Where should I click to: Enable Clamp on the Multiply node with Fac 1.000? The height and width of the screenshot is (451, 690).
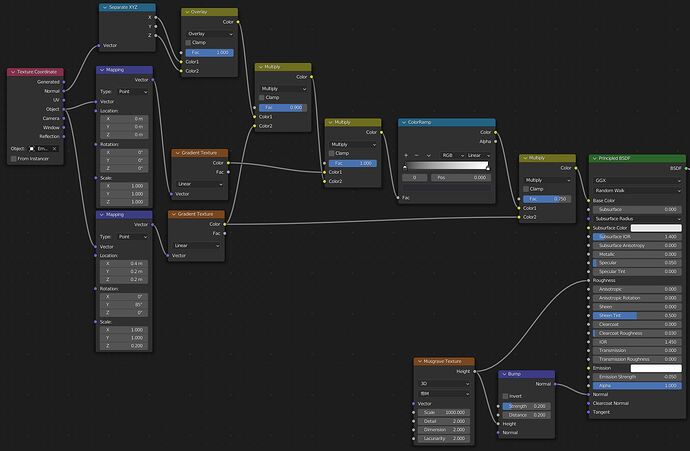pos(332,153)
